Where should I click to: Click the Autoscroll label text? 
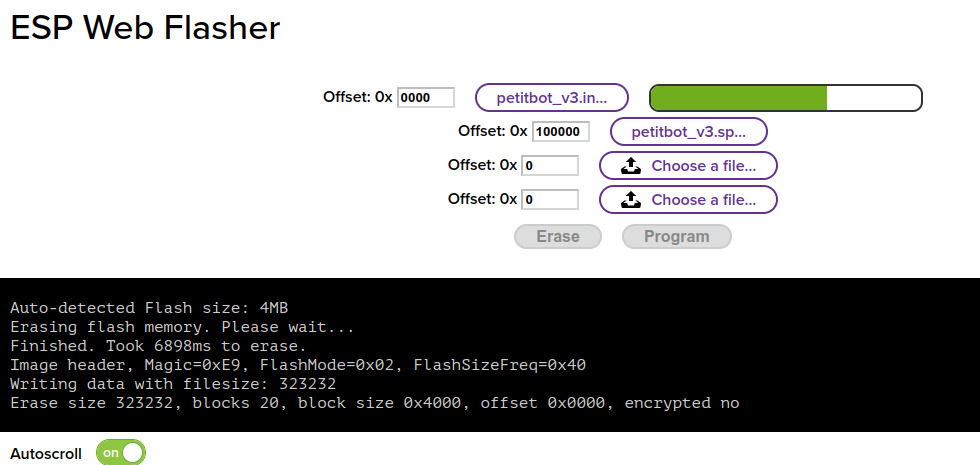coord(46,453)
